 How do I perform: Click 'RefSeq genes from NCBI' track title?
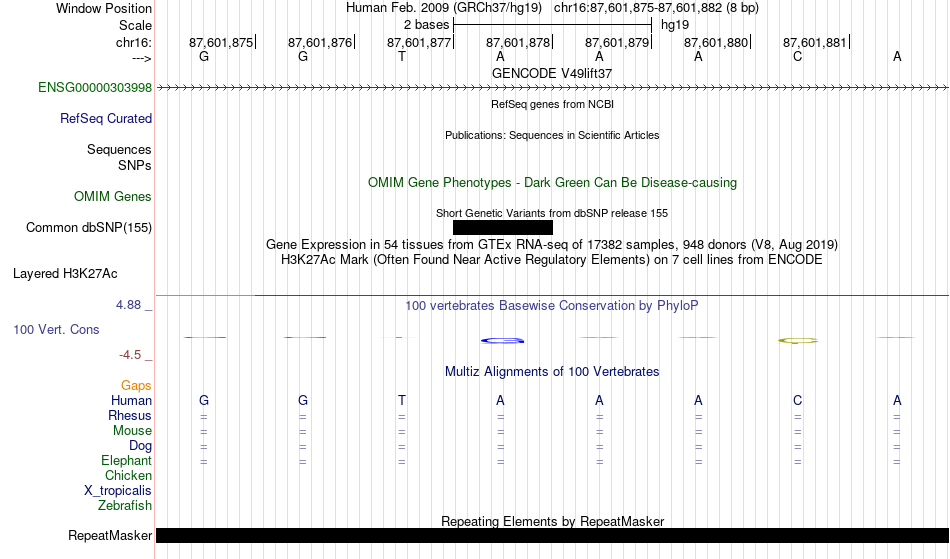(553, 104)
